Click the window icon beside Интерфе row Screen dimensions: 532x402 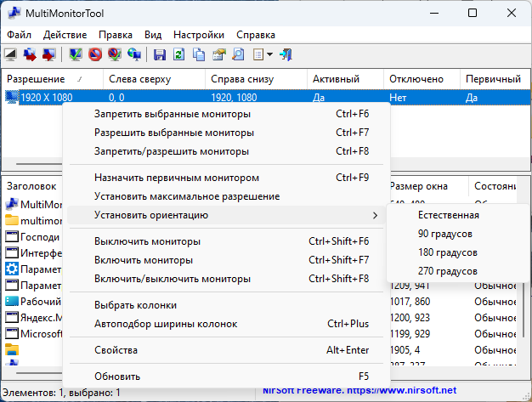pyautogui.click(x=12, y=252)
